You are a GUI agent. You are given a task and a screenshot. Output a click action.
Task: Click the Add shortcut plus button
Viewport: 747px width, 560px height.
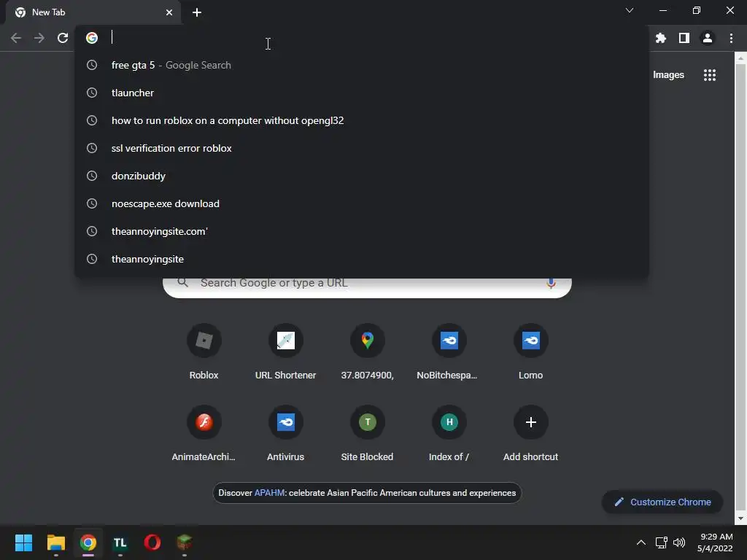click(x=531, y=422)
